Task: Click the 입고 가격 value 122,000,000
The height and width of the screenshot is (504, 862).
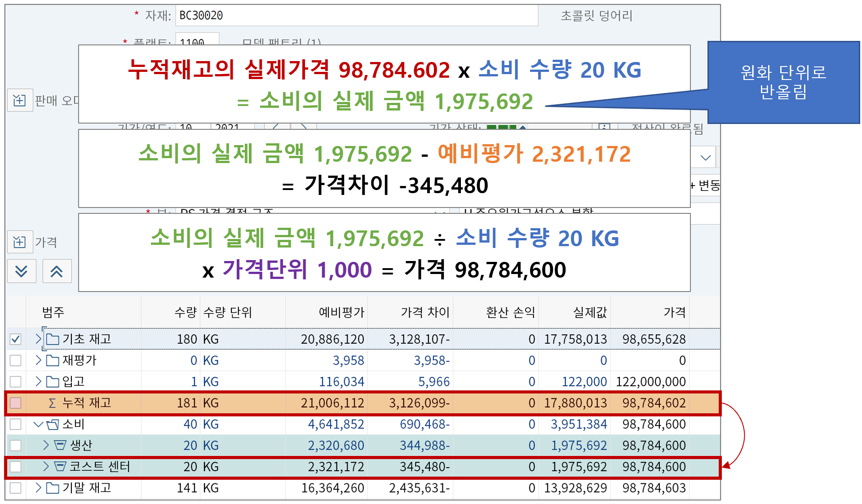Action: [x=651, y=382]
